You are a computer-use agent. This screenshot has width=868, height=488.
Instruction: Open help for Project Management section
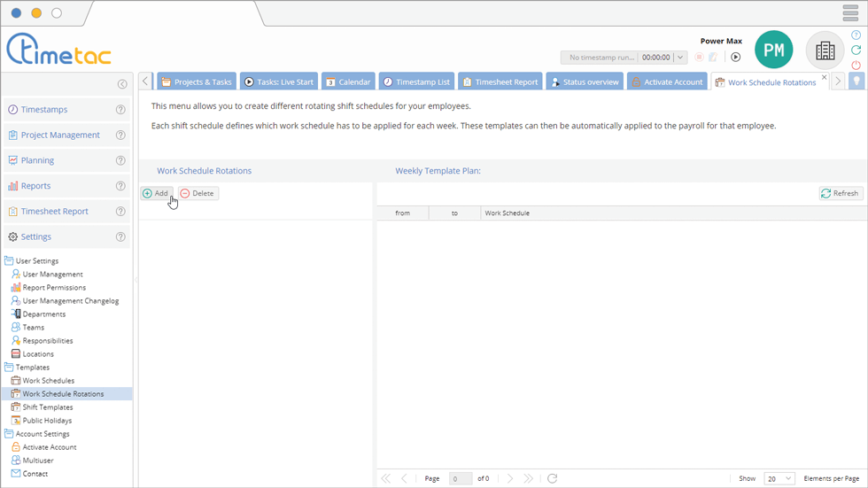[120, 135]
